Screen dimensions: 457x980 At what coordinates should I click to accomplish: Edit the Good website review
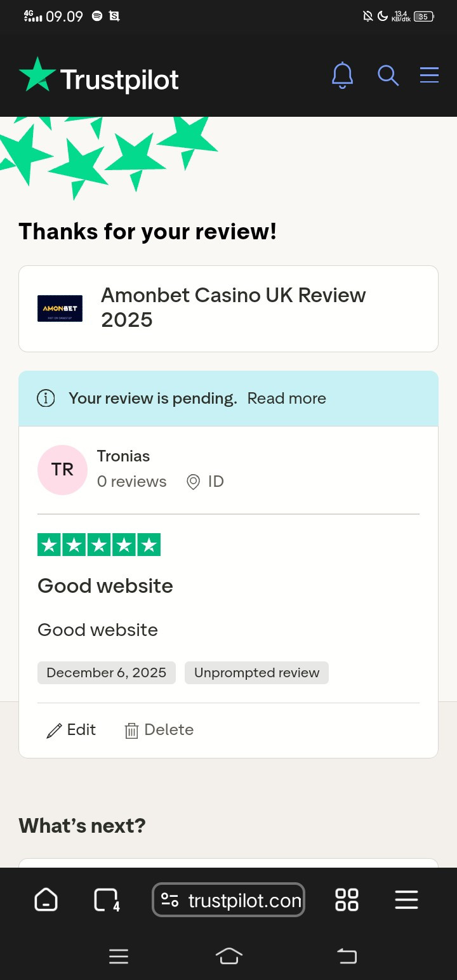click(x=71, y=730)
